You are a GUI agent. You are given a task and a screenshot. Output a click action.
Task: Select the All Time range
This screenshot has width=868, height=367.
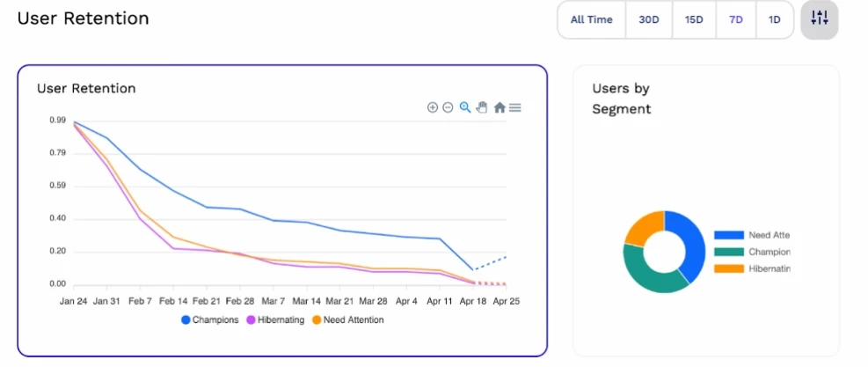tap(591, 20)
